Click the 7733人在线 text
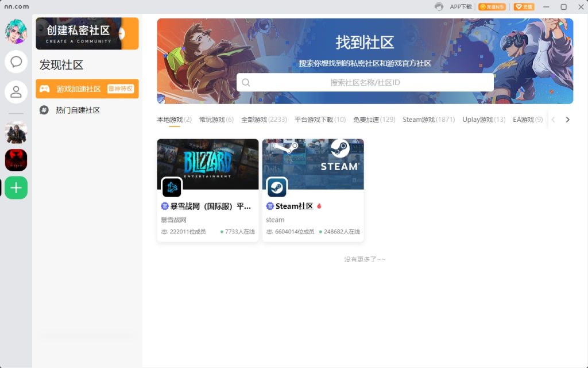Screen dimensions: 588x368 point(239,232)
